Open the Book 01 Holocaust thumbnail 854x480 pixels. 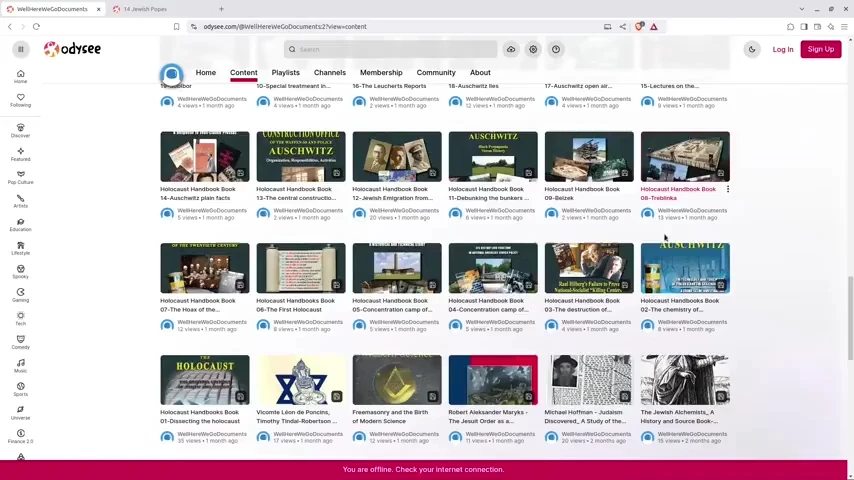[x=205, y=380]
